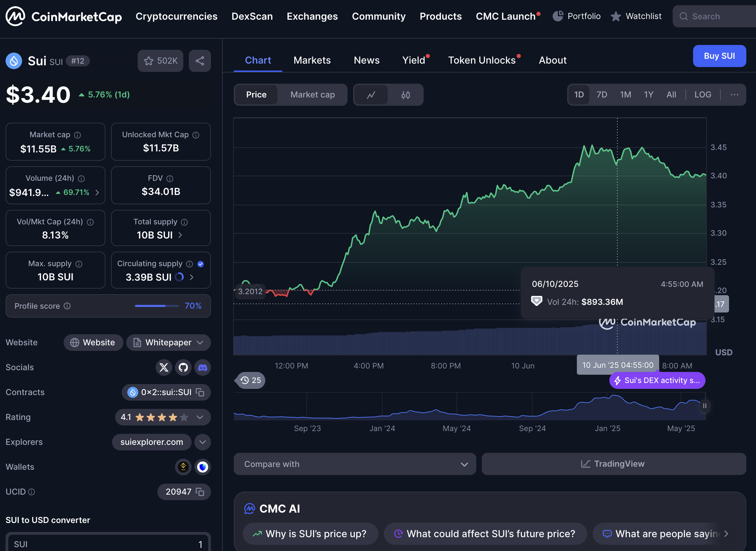Open the Cryptocurrencies menu
Viewport: 756px width, 551px height.
point(176,16)
